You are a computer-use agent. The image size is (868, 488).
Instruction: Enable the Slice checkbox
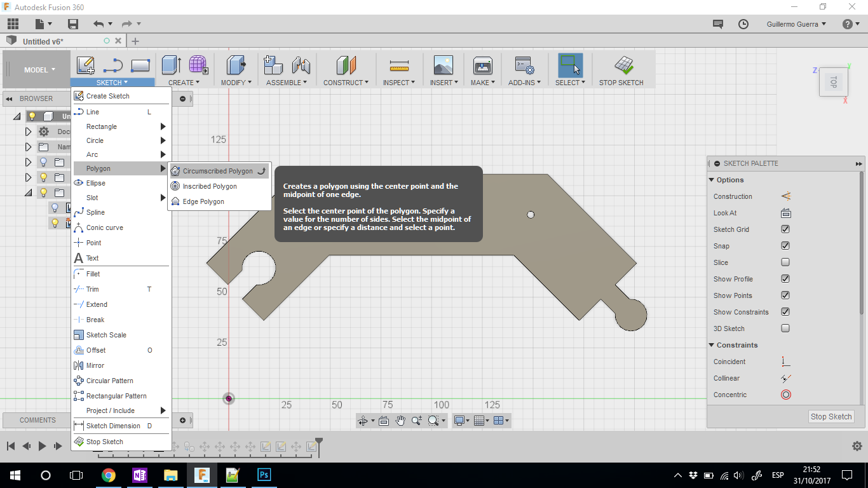point(785,262)
